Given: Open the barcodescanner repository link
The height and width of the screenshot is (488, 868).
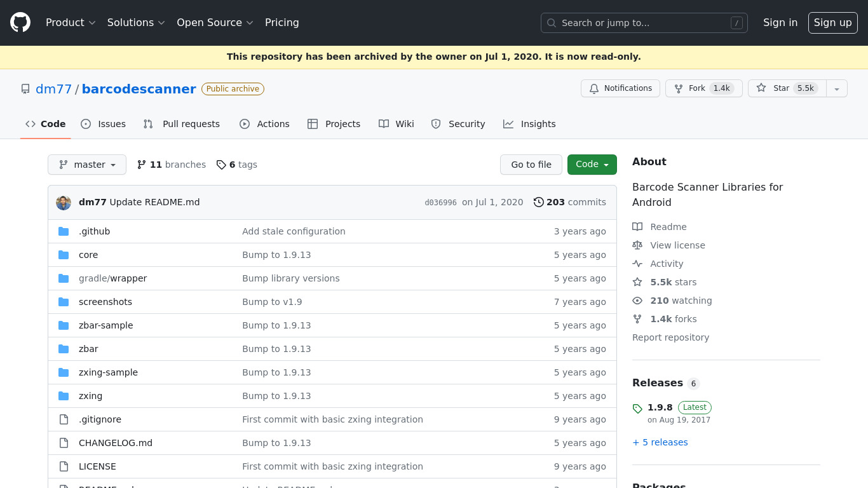Looking at the screenshot, I should (x=139, y=89).
